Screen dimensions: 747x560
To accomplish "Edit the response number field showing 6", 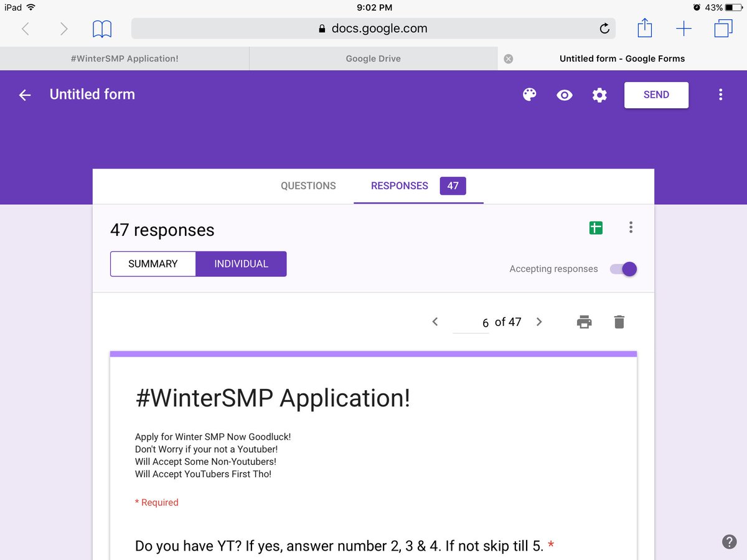I will [471, 322].
